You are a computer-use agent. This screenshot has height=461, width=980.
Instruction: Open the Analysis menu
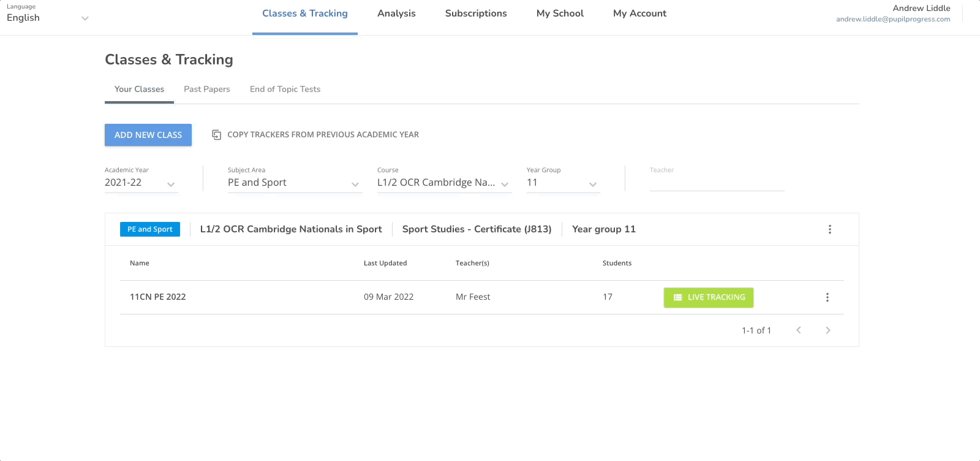(x=396, y=13)
